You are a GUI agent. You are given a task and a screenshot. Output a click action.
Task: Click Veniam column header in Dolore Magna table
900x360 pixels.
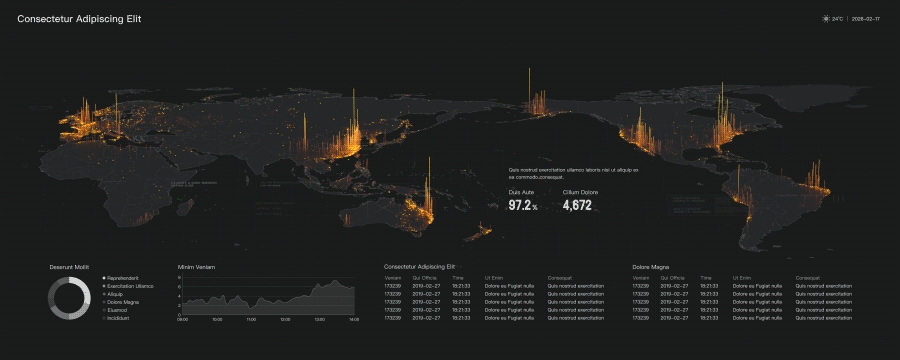[x=641, y=278]
